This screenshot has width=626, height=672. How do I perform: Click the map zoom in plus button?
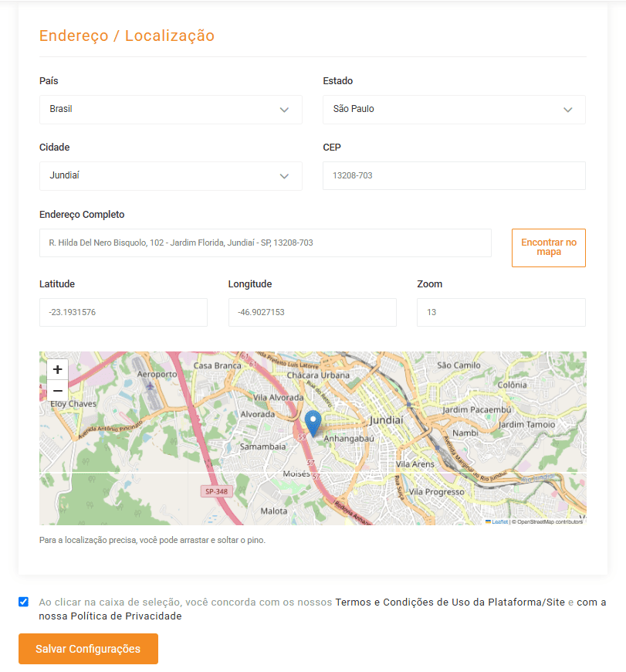click(x=58, y=370)
